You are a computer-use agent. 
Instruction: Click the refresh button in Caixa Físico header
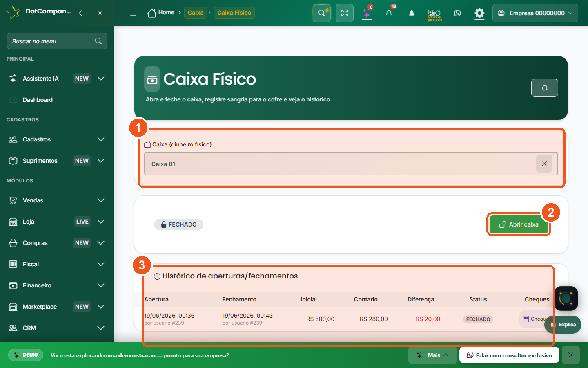[x=544, y=88]
